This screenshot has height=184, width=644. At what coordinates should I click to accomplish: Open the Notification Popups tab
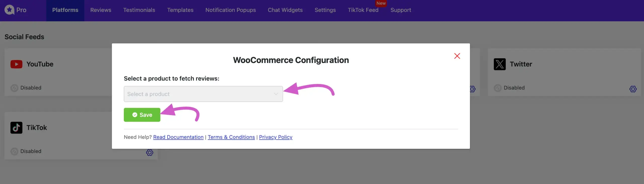pyautogui.click(x=230, y=10)
